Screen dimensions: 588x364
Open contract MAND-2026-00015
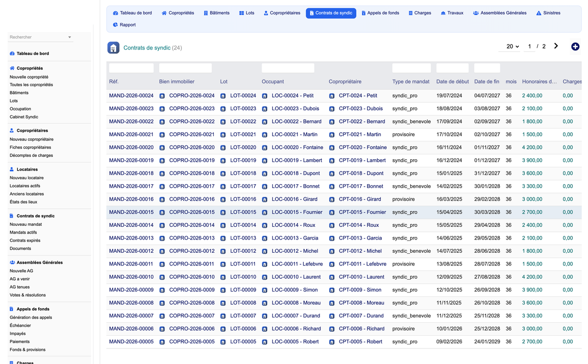[x=131, y=212]
